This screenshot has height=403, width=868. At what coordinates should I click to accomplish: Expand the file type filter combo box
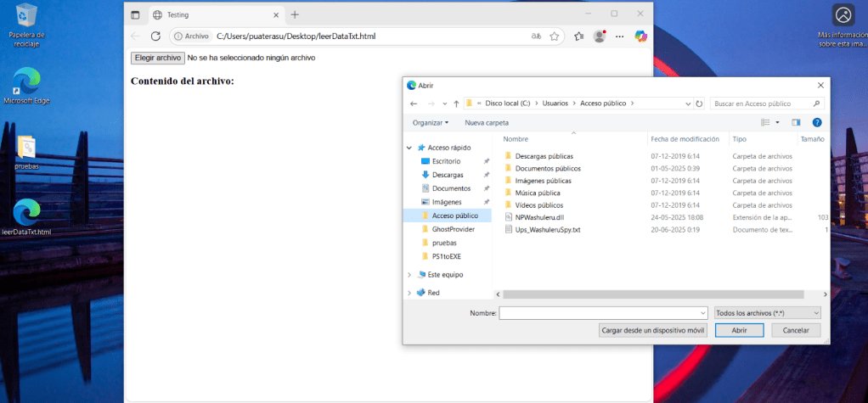point(768,313)
